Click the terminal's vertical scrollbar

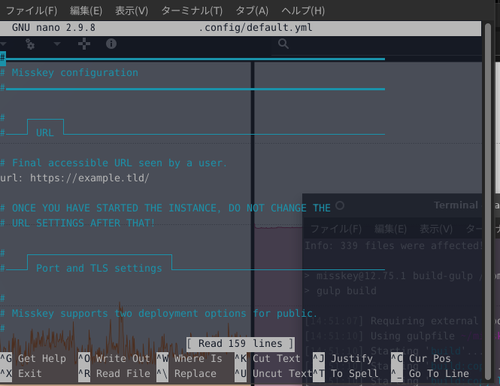488,201
